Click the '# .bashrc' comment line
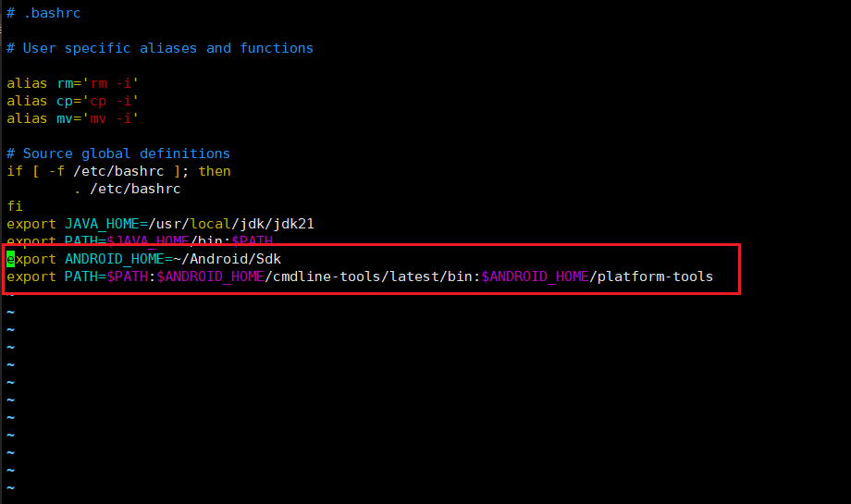 click(x=43, y=13)
